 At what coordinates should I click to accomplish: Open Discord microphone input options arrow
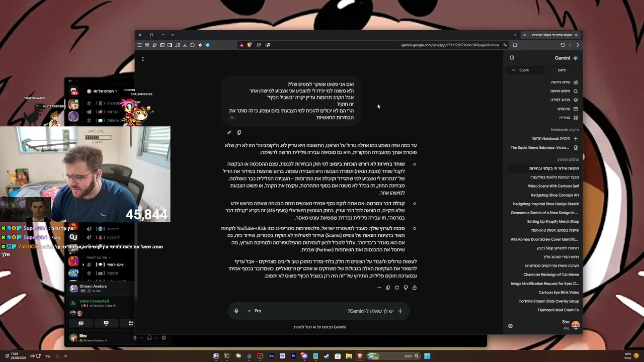coord(141,337)
